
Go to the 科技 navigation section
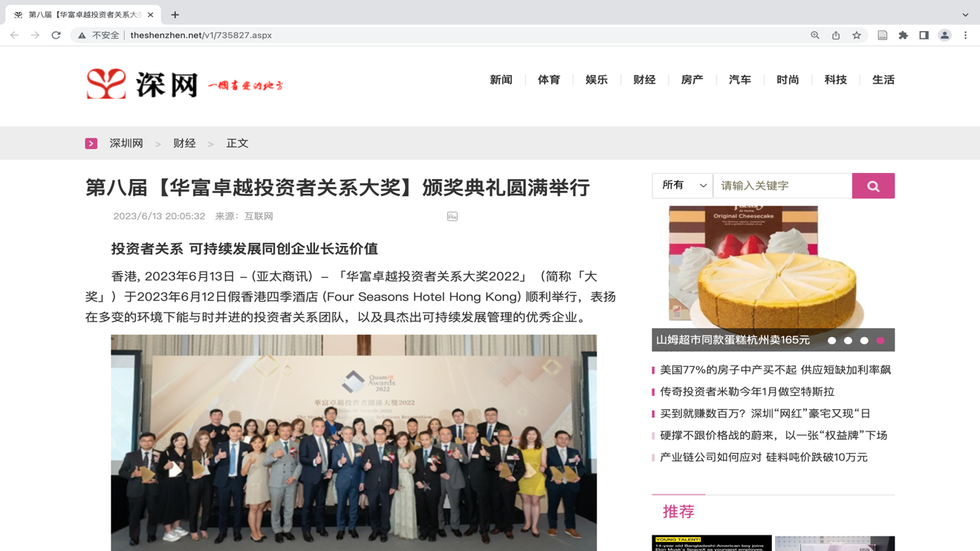coord(836,79)
